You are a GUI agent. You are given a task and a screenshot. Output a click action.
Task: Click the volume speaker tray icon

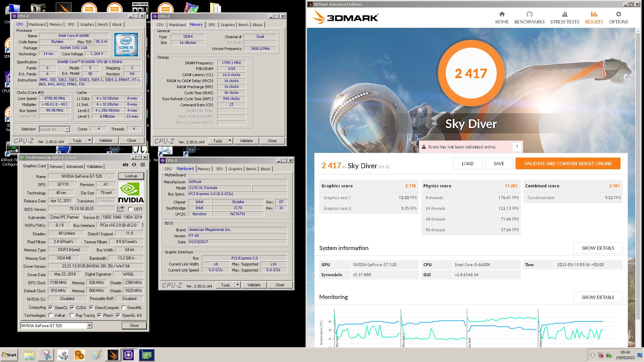593,355
